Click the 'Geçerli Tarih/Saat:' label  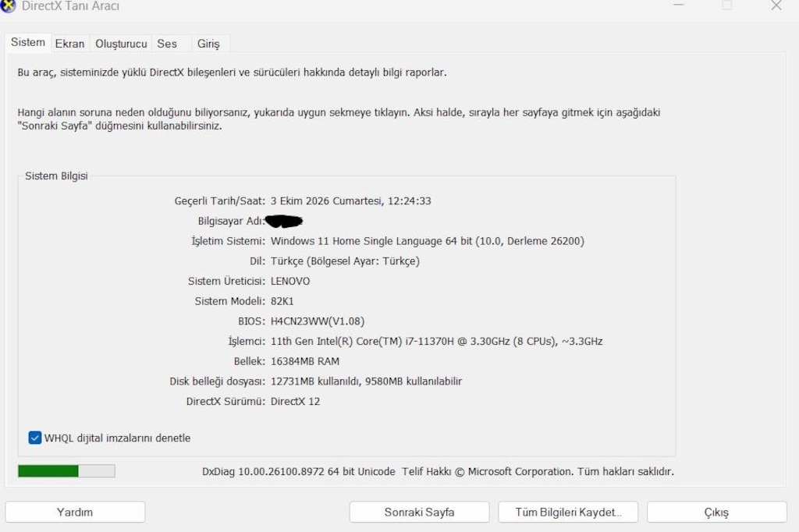[x=219, y=200]
